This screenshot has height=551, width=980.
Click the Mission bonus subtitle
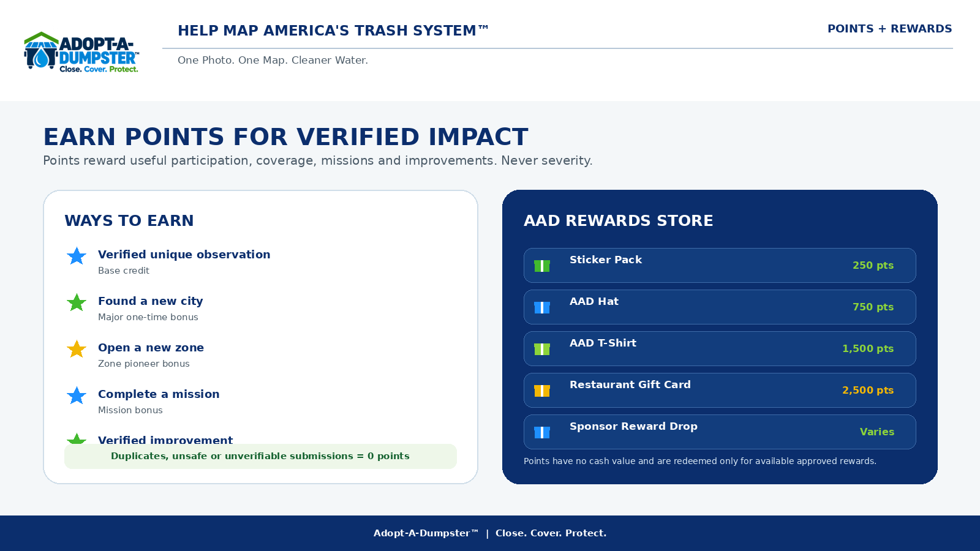pos(130,410)
